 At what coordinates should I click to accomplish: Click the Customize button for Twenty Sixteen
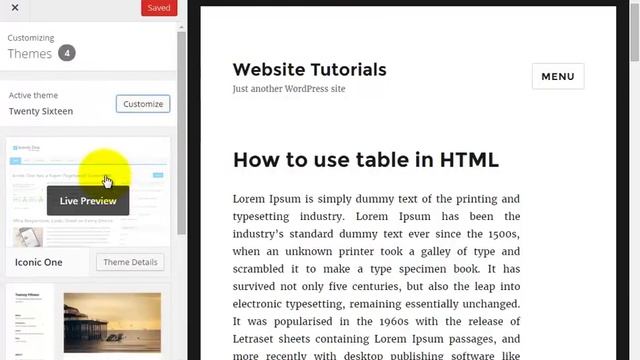pyautogui.click(x=143, y=104)
